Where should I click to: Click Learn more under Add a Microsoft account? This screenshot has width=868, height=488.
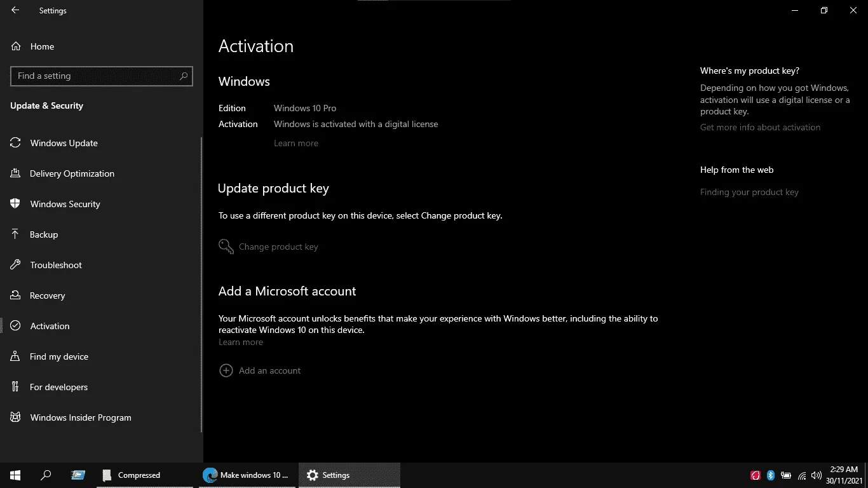click(241, 342)
